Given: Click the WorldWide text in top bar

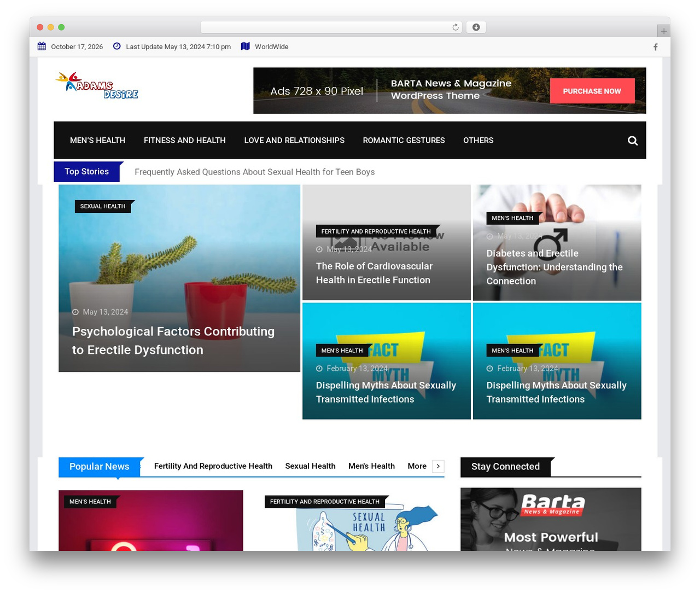Looking at the screenshot, I should point(271,47).
